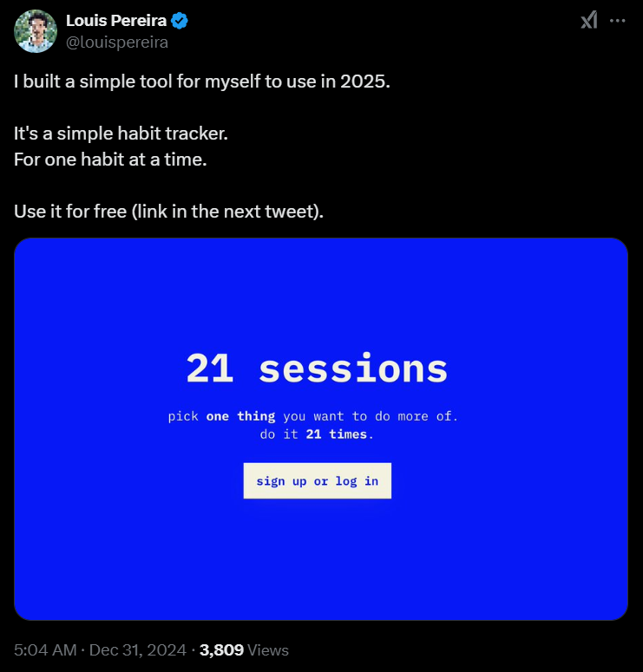
Task: Click the "For one habit at a time." line
Action: pos(110,160)
